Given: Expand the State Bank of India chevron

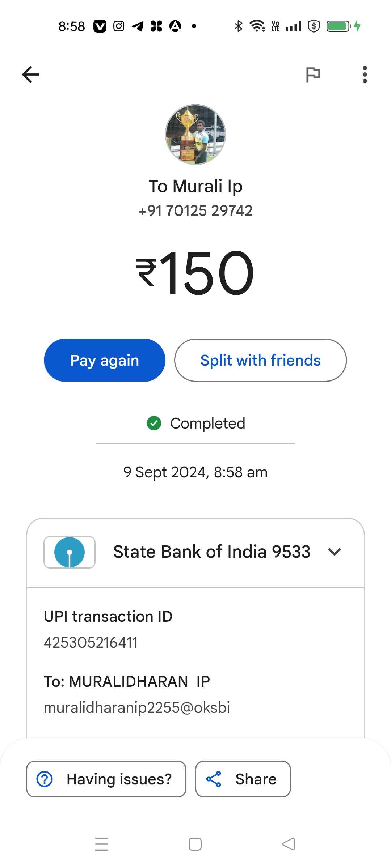Looking at the screenshot, I should point(335,552).
